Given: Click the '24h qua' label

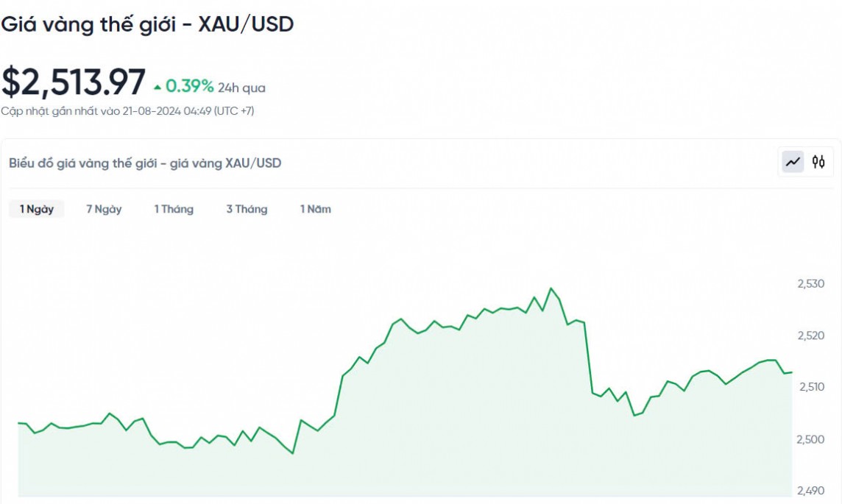Looking at the screenshot, I should [x=241, y=88].
